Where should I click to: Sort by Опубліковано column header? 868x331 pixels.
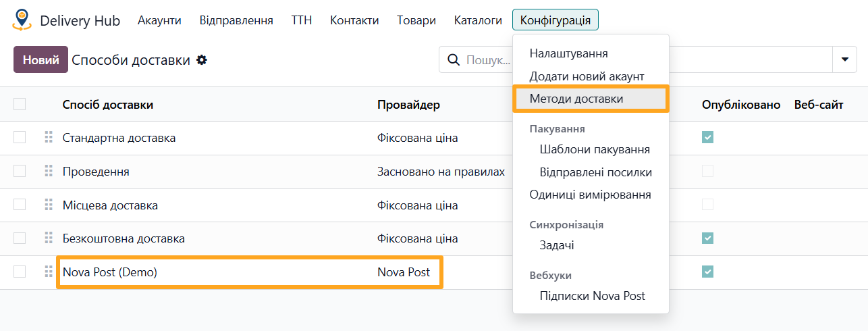741,105
